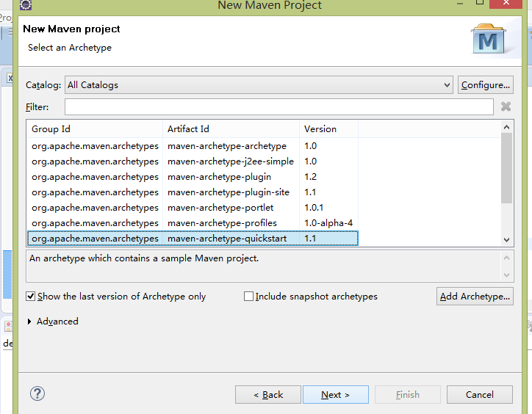Close the New Maven Project window
Image resolution: width=532 pixels, height=414 pixels.
tap(506, 4)
